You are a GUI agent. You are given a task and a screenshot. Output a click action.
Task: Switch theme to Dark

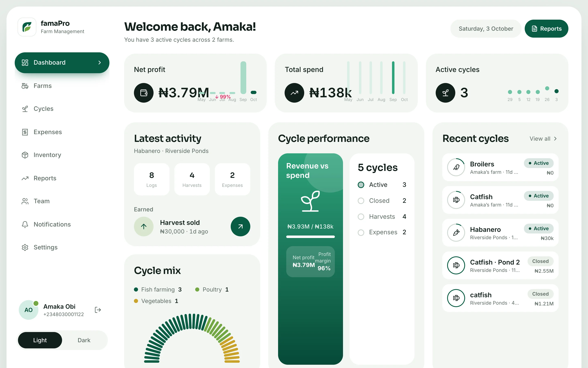tap(84, 340)
